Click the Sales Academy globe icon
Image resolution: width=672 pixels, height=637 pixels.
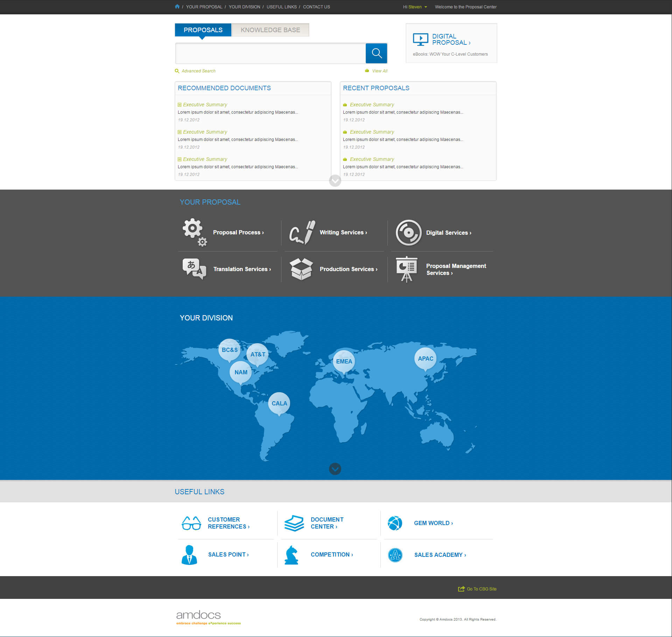pos(395,555)
